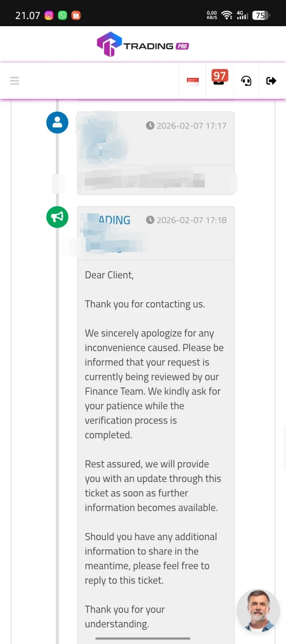Open support via the headset icon
The height and width of the screenshot is (644, 286).
(246, 81)
